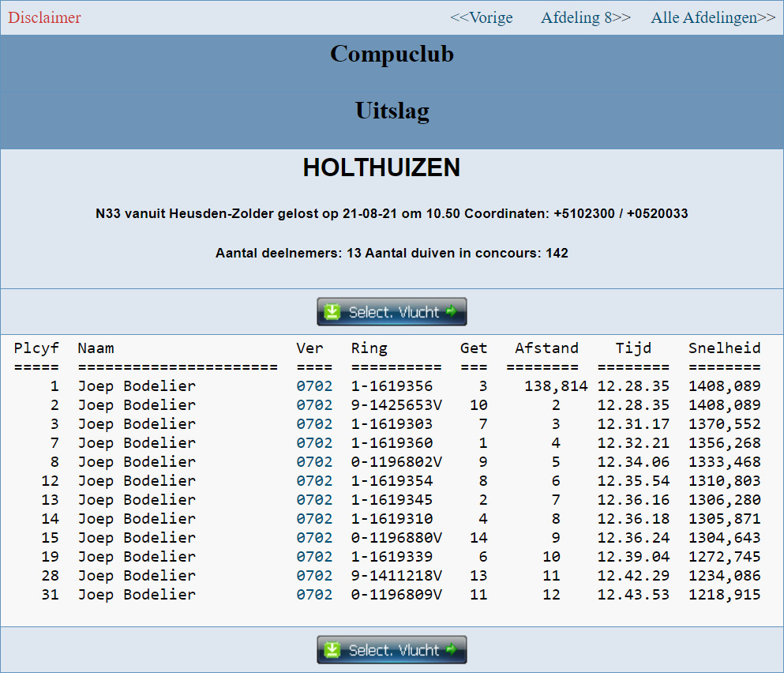
Task: Open the Disclaimer link
Action: click(44, 17)
